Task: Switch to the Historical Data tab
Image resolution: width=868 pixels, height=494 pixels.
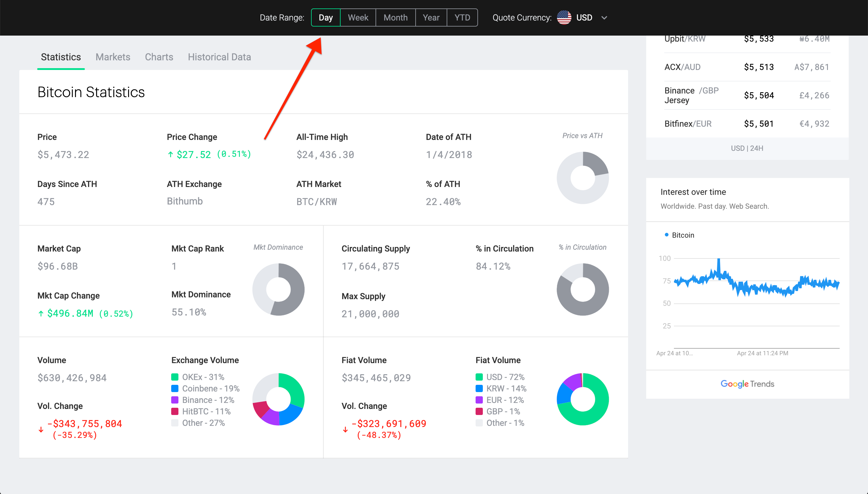Action: point(219,57)
